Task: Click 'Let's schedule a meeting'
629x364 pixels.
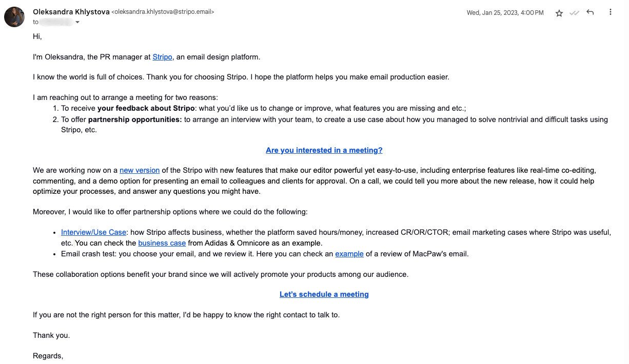Action: pyautogui.click(x=324, y=294)
